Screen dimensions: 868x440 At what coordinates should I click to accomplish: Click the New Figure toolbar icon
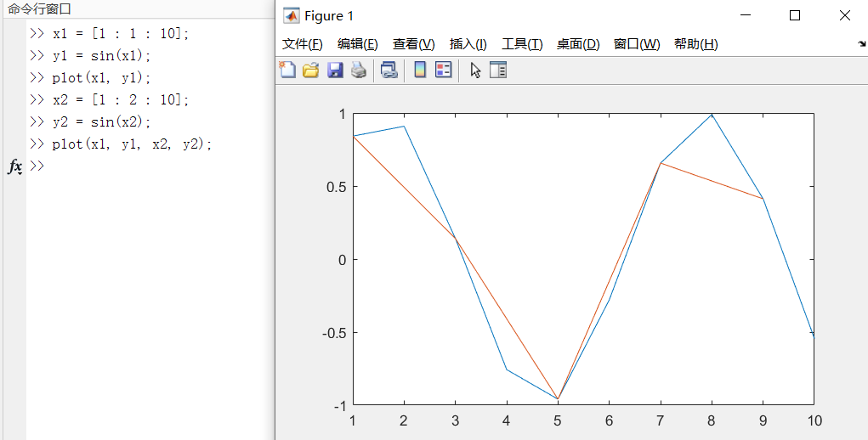287,70
